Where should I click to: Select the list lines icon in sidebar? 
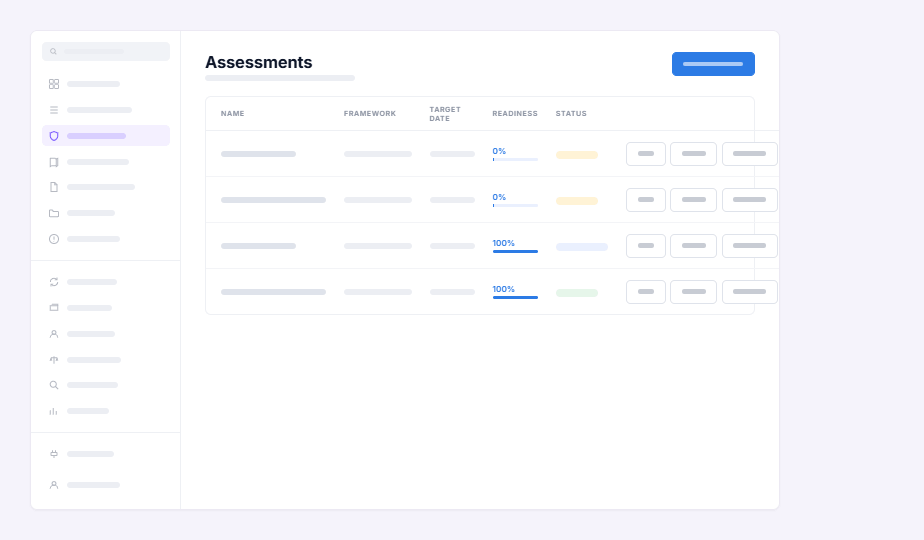tap(54, 110)
